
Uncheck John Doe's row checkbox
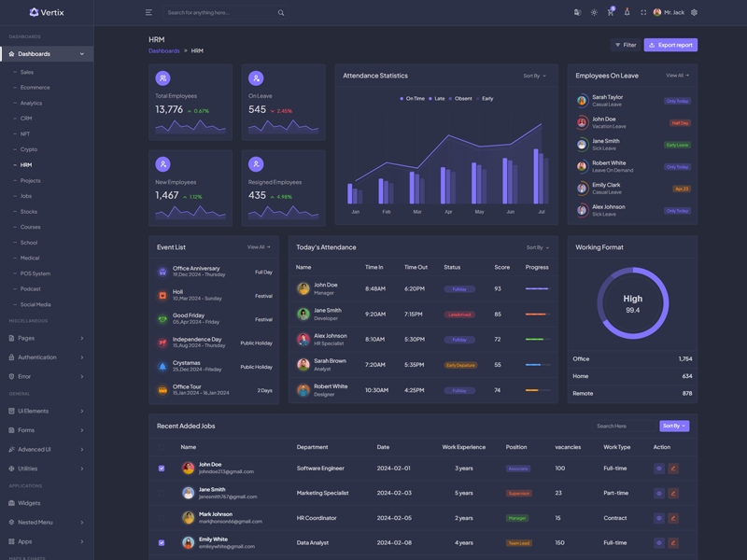tap(162, 469)
